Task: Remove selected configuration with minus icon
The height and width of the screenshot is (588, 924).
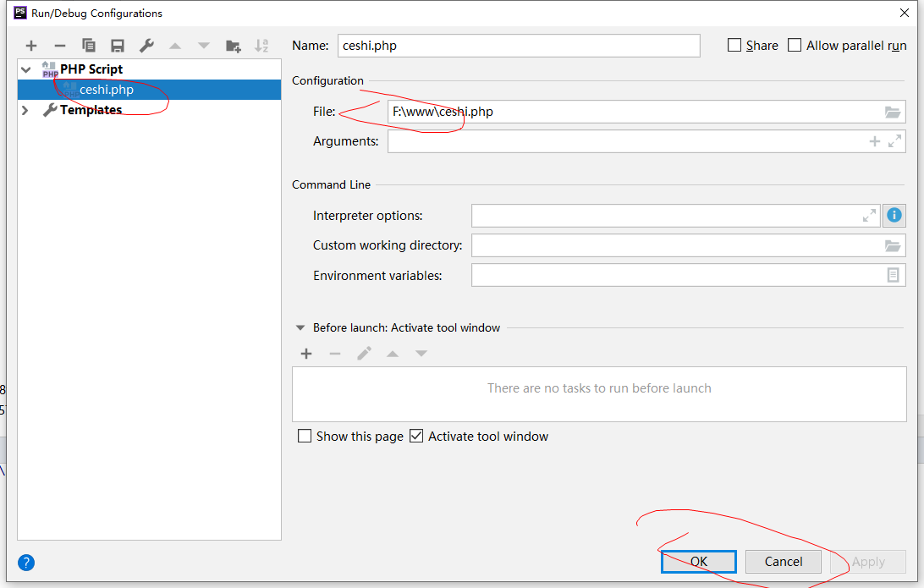Action: tap(60, 46)
